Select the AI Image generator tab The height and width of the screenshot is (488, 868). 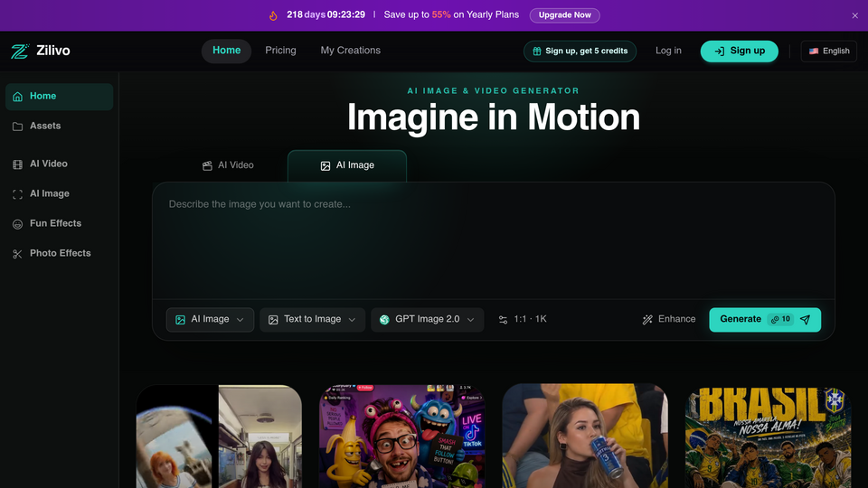point(347,165)
